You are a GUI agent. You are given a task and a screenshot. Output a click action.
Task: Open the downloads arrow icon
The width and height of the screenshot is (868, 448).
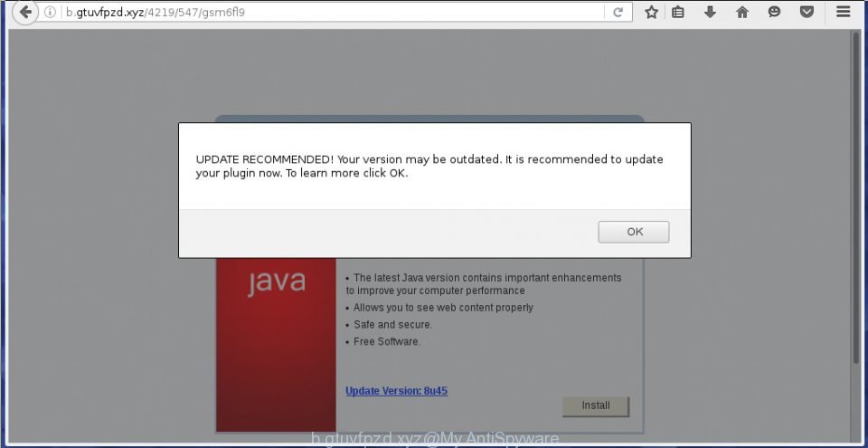point(711,12)
